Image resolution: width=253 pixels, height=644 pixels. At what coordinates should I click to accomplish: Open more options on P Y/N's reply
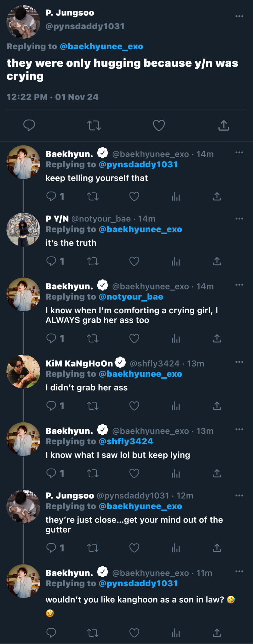pos(239,219)
